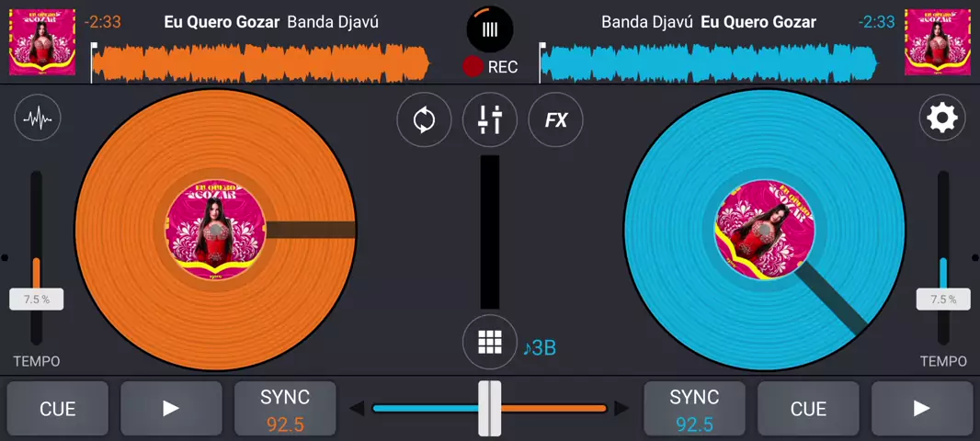The image size is (980, 441).
Task: Tap the 3B key indicator
Action: [540, 348]
